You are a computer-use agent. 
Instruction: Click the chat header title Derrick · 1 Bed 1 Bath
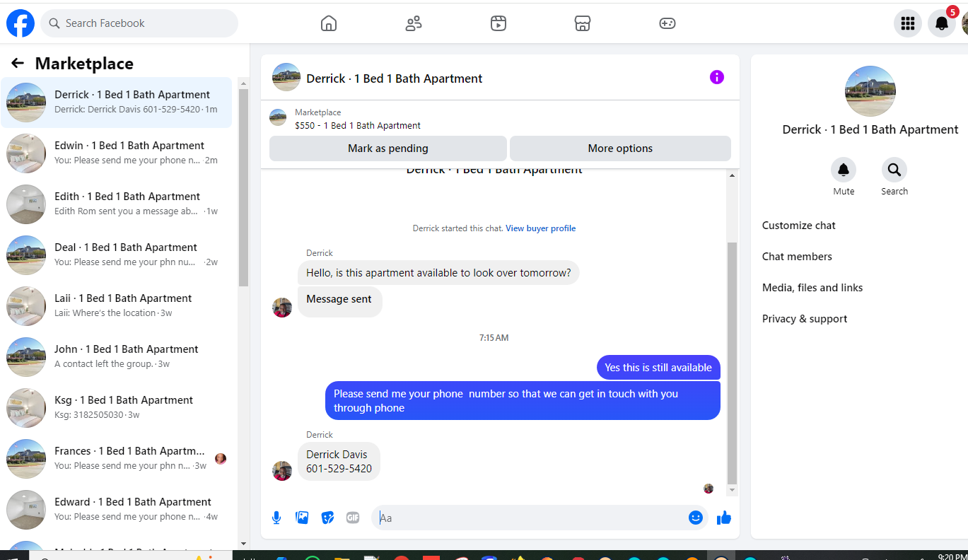point(395,78)
